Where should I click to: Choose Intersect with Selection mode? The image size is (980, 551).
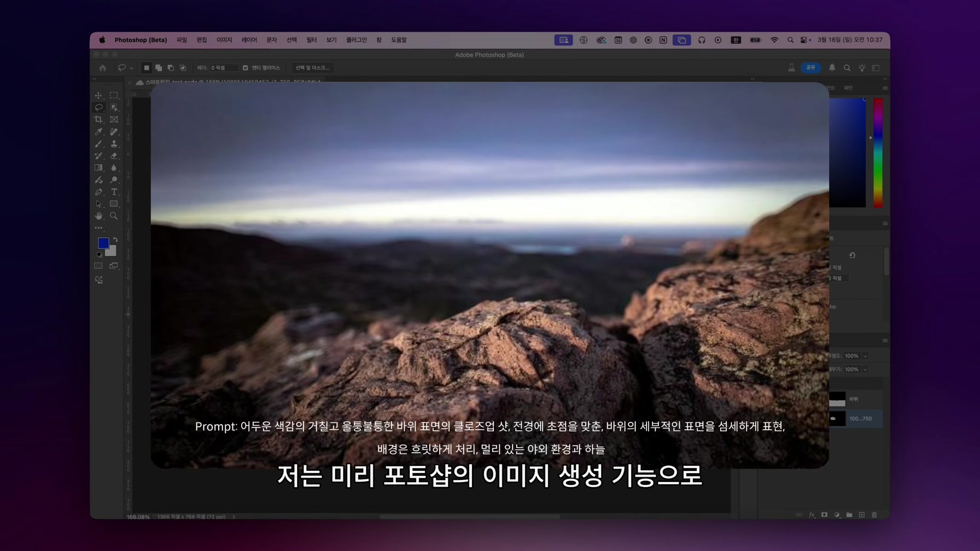coord(183,68)
